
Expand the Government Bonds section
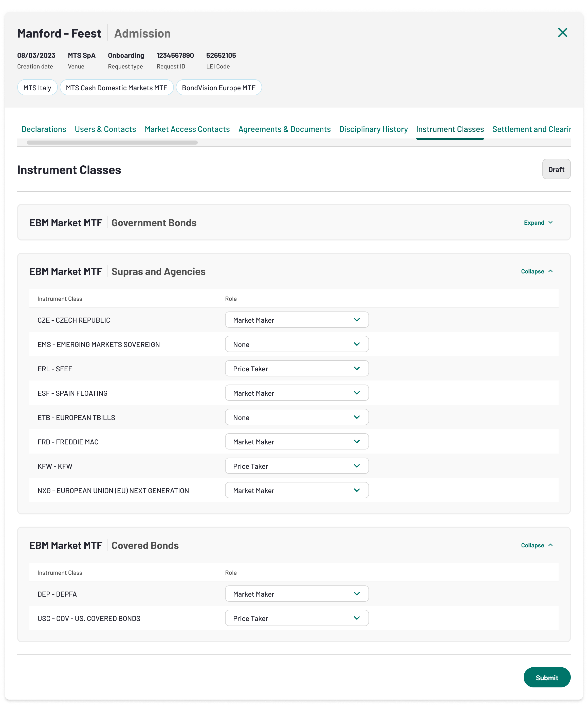[x=538, y=223]
